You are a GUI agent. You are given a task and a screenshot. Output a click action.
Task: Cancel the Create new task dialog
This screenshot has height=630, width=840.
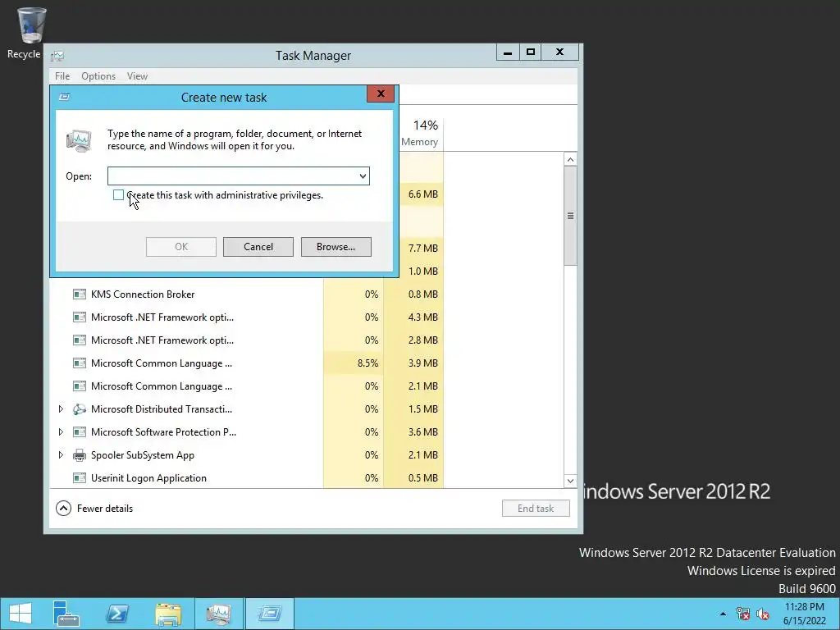[x=258, y=247]
